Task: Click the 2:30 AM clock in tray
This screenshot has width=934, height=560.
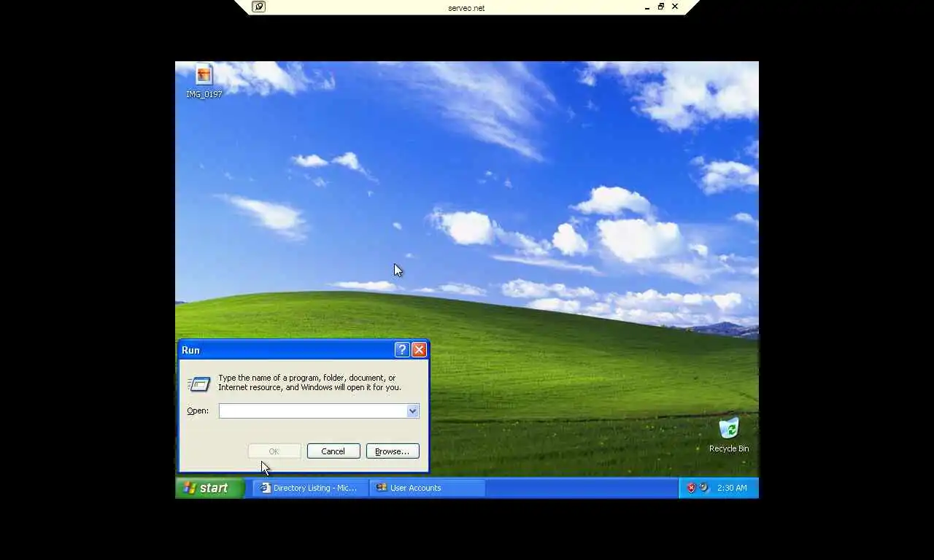Action: pos(732,488)
